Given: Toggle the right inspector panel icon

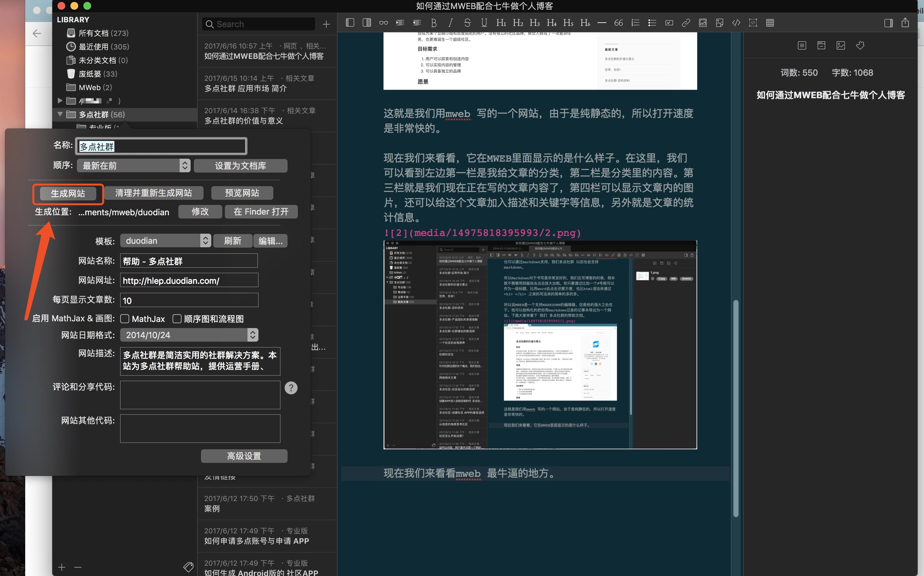Looking at the screenshot, I should (x=888, y=23).
